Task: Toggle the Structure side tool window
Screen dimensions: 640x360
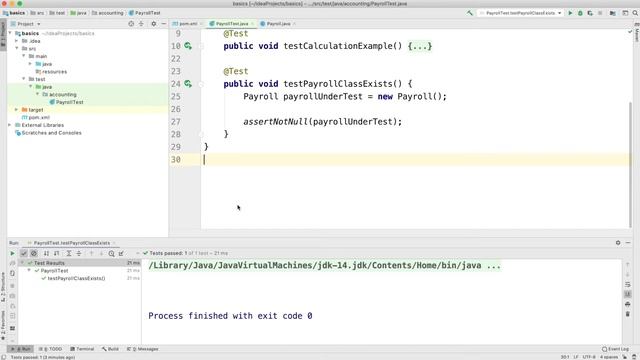Action: [3, 287]
